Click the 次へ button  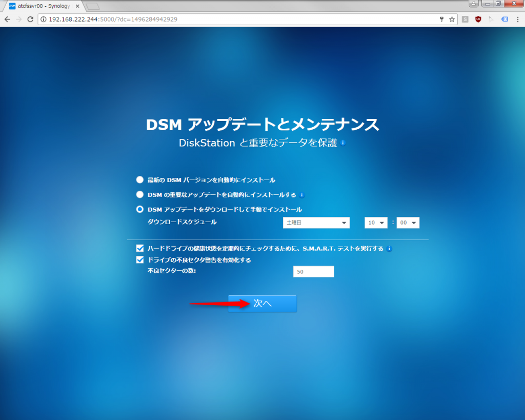tap(262, 304)
